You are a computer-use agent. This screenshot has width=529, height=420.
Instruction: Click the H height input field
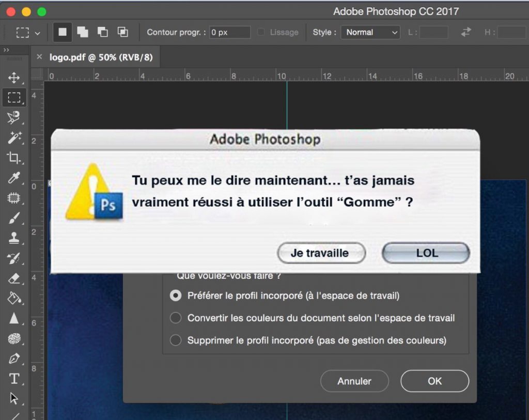[511, 33]
